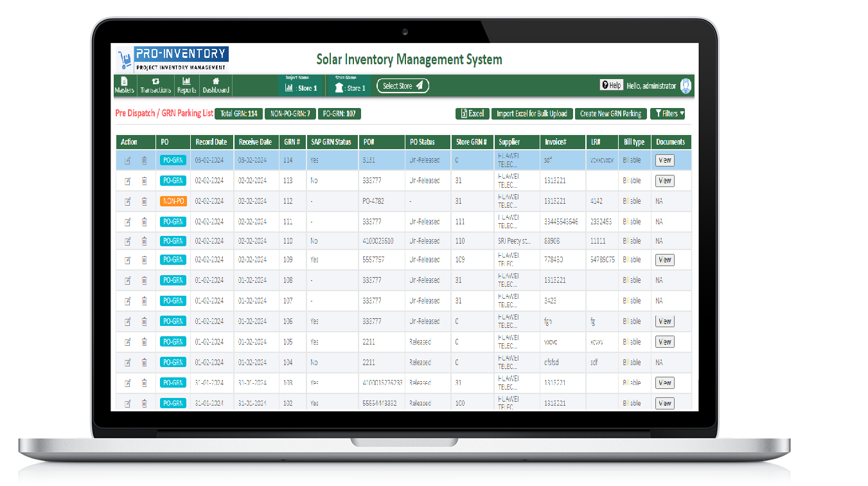Select the NON-PO-GRN: 7 filter badge
Image resolution: width=868 pixels, height=486 pixels.
tap(290, 114)
